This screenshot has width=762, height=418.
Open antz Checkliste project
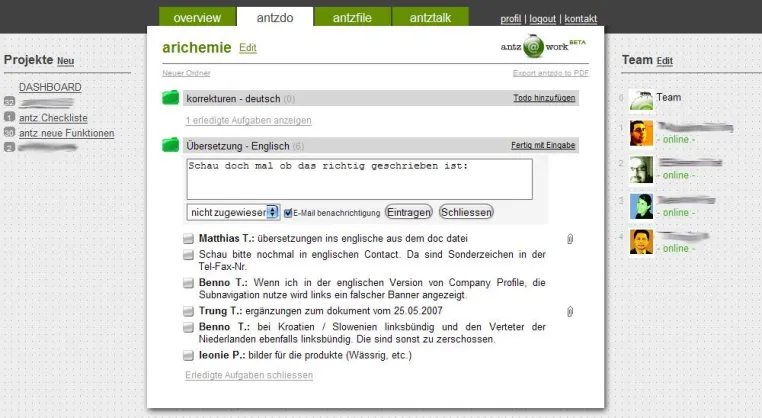click(x=53, y=118)
